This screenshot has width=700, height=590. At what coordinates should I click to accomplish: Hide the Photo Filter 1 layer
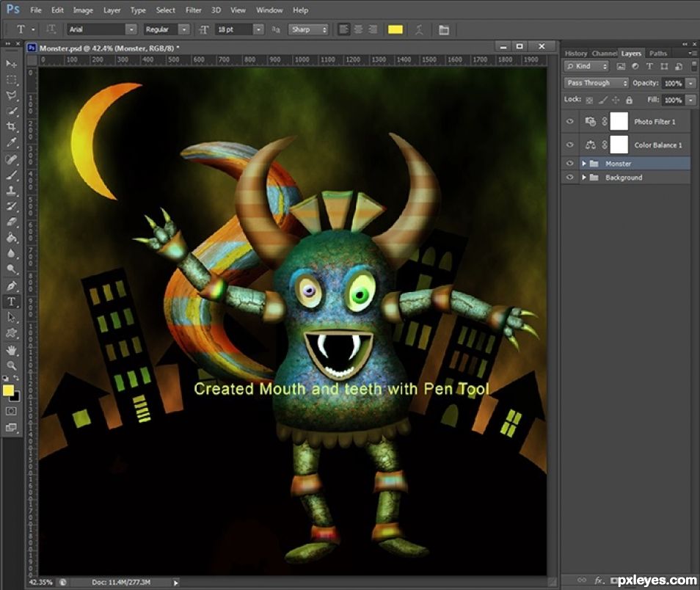click(569, 122)
